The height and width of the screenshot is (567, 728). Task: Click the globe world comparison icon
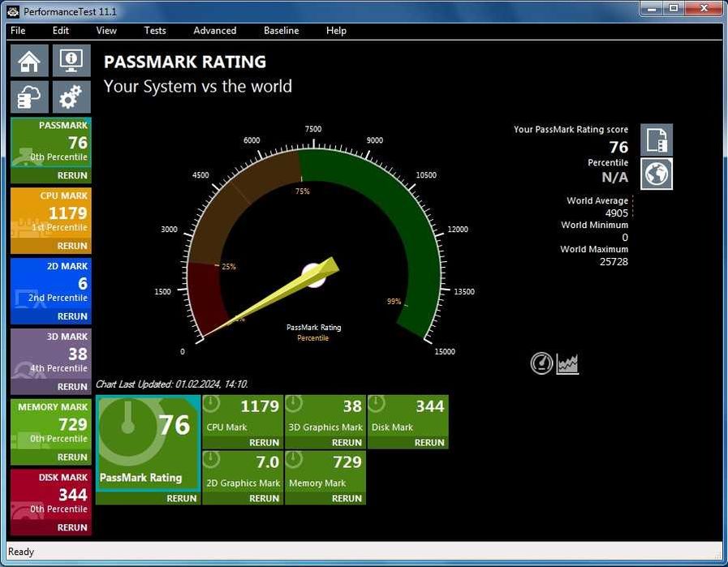pos(657,174)
